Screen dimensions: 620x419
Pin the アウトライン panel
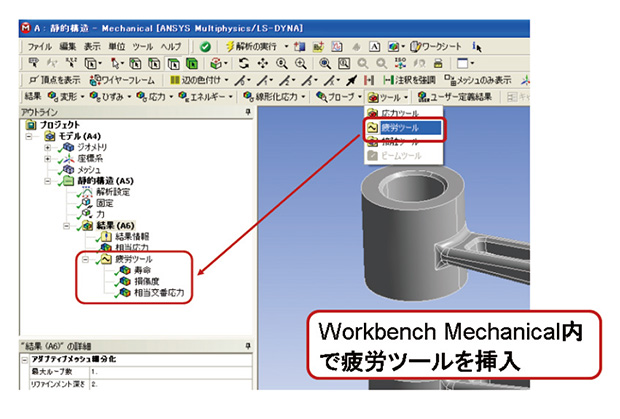(248, 112)
